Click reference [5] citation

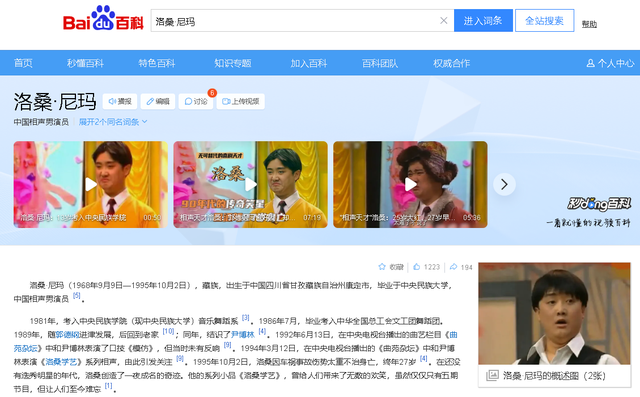coord(77,296)
